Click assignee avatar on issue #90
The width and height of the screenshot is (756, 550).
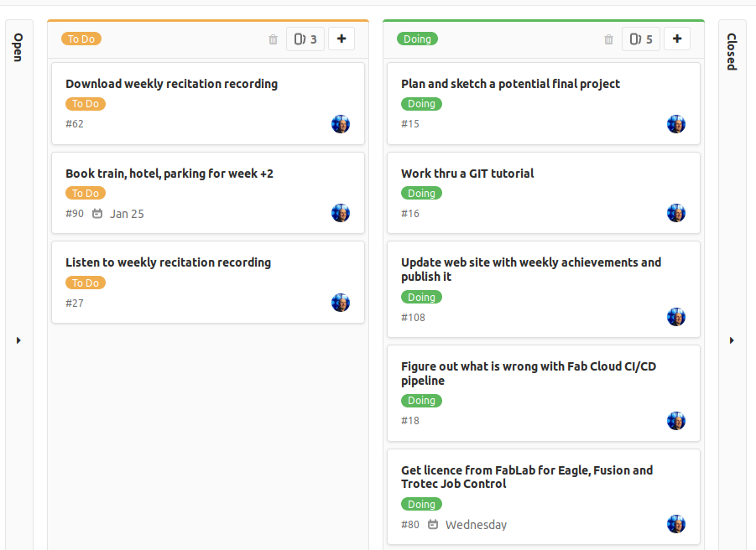[341, 214]
